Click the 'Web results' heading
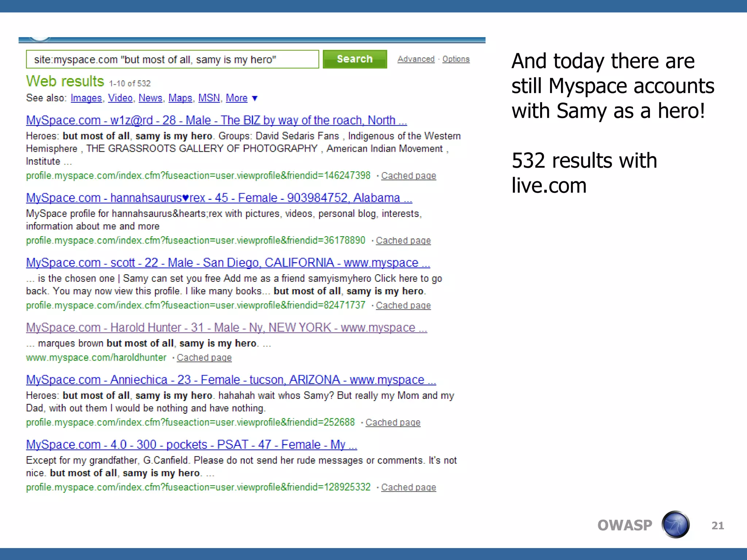 (65, 81)
